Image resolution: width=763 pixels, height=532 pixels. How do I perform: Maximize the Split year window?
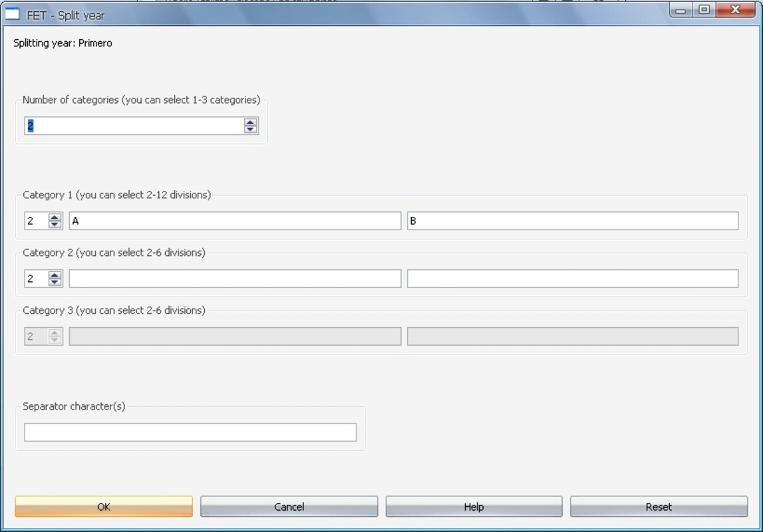click(704, 10)
